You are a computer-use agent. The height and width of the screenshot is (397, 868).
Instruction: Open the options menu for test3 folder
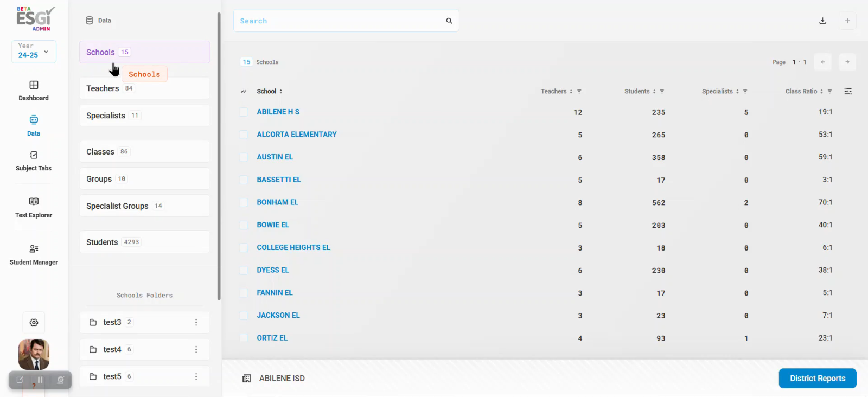tap(196, 322)
